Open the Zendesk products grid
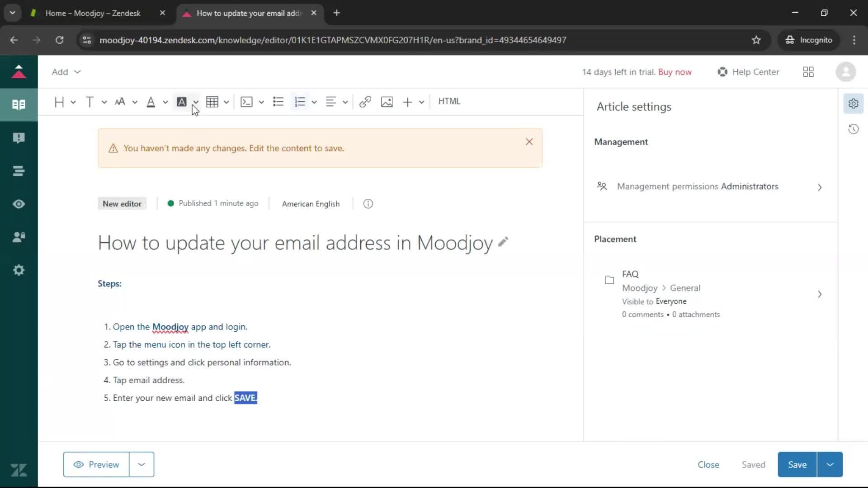868x488 pixels. (808, 72)
